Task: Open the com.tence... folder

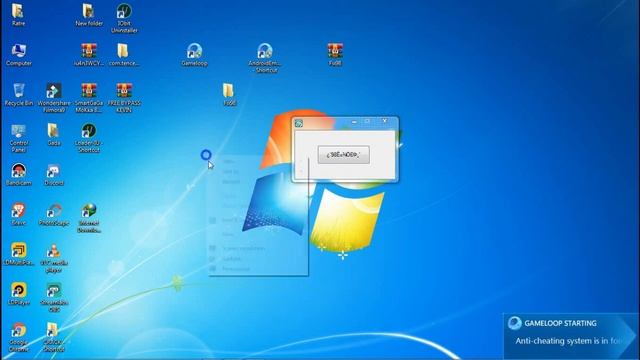Action: pos(124,55)
